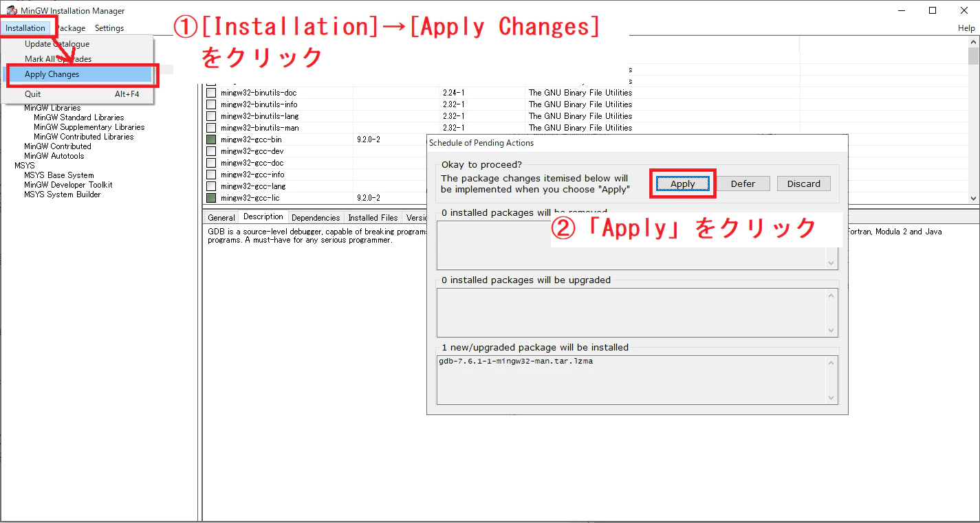This screenshot has height=523, width=980.
Task: Toggle the mingw32-gcc-info package checkbox
Action: pyautogui.click(x=211, y=175)
